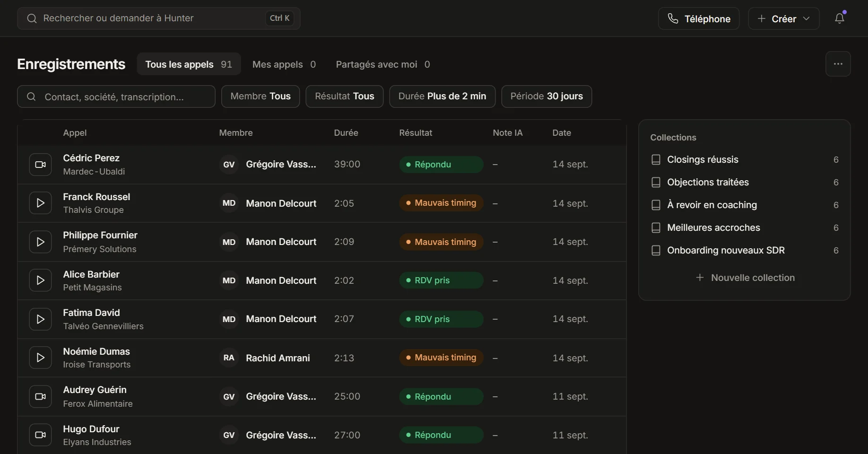Open the more options ellipsis menu
Image resolution: width=868 pixels, height=454 pixels.
(838, 64)
